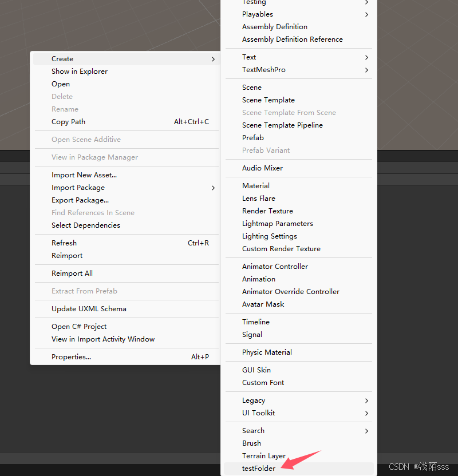Open C# Project
This screenshot has width=458, height=476.
[x=127, y=326]
